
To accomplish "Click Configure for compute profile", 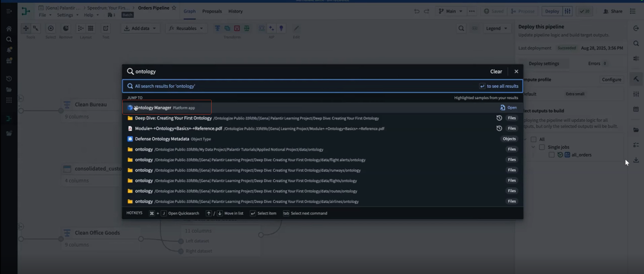I will [611, 79].
